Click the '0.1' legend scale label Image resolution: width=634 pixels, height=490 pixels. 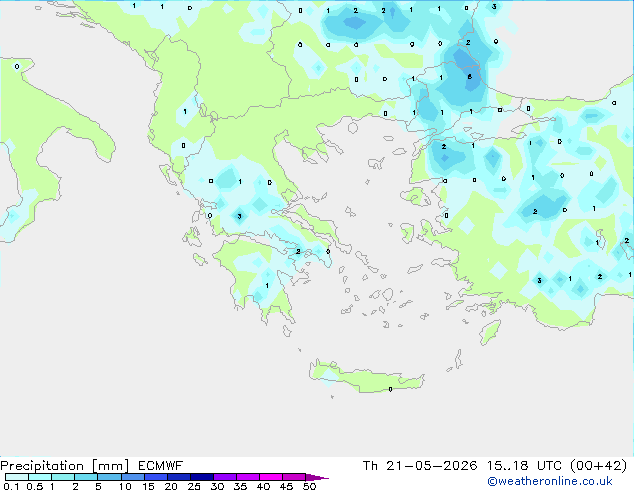pyautogui.click(x=11, y=486)
